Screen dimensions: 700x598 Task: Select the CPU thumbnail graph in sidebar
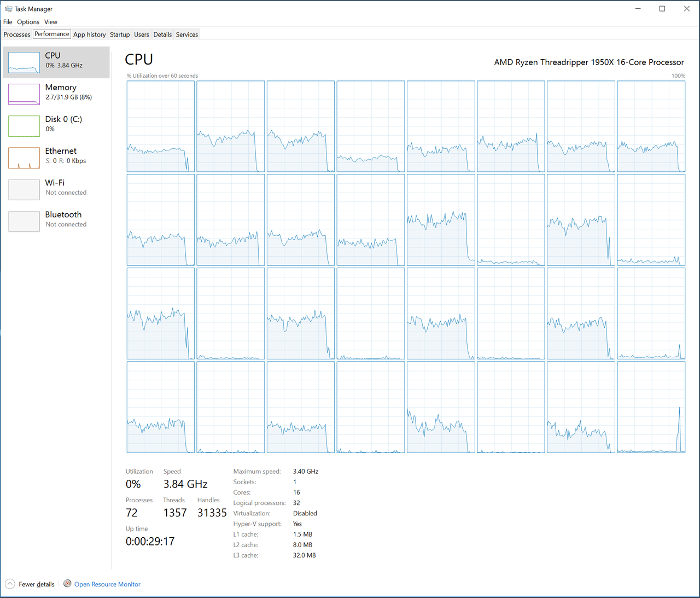24,62
